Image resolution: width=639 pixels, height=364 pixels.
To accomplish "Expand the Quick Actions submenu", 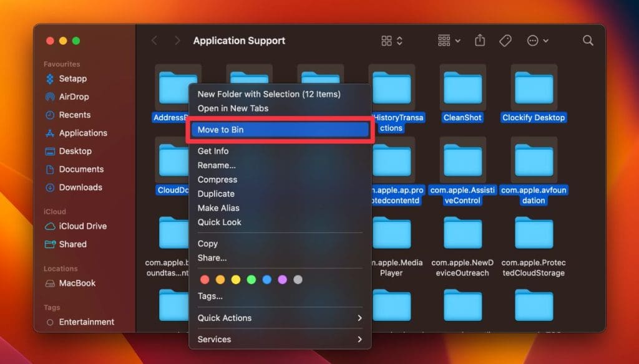I will tap(280, 318).
